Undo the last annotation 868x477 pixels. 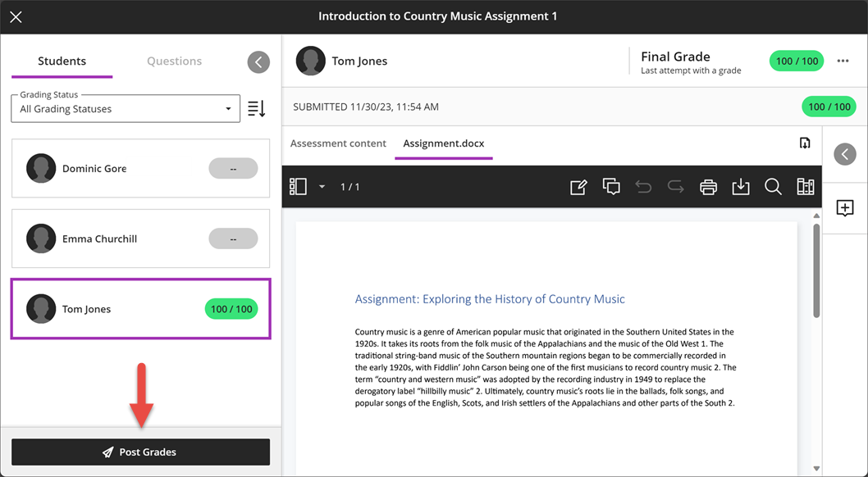point(643,187)
